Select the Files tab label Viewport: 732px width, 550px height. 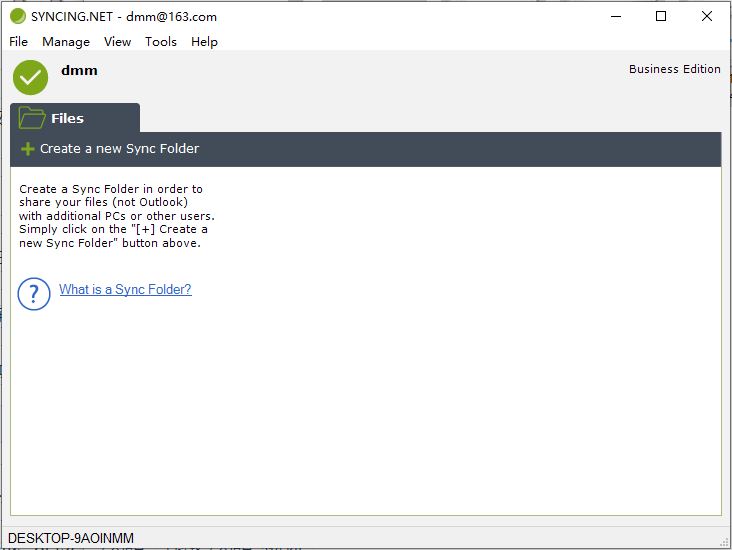pos(67,118)
